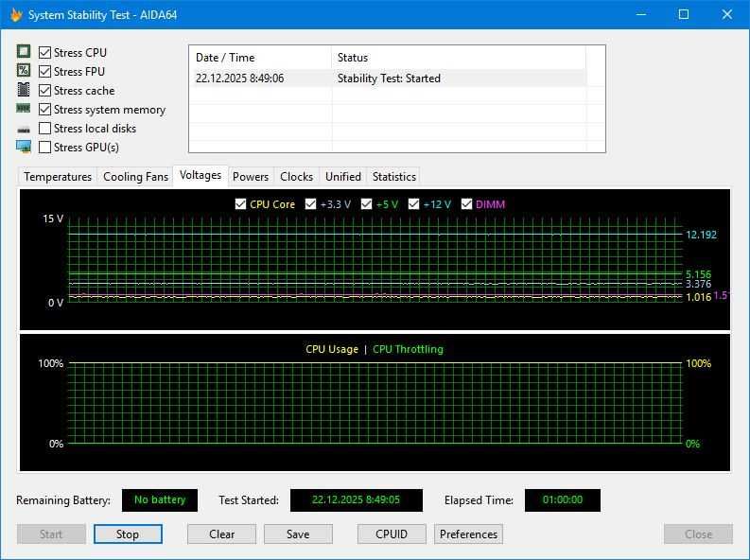The image size is (750, 560).
Task: Click the cache chip icon beside Stress cache
Action: click(x=24, y=90)
